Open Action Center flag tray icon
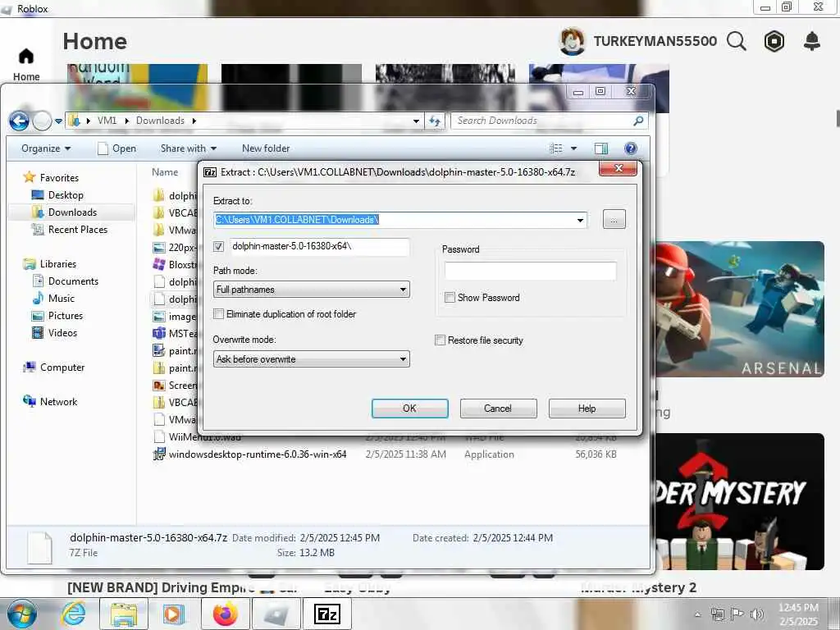The image size is (840, 630). 737,614
